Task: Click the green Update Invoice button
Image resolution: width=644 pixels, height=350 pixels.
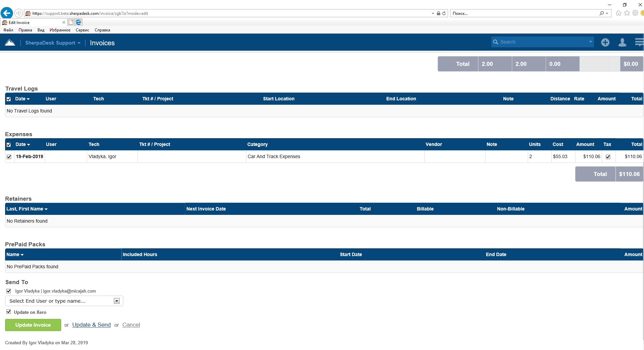Action: tap(33, 325)
